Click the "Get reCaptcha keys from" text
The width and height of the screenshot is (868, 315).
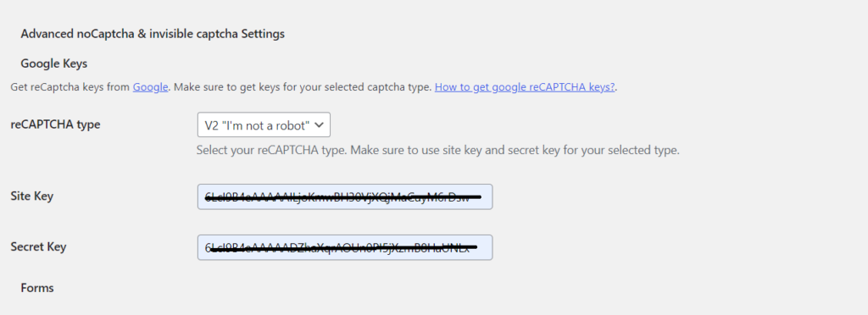(x=70, y=87)
